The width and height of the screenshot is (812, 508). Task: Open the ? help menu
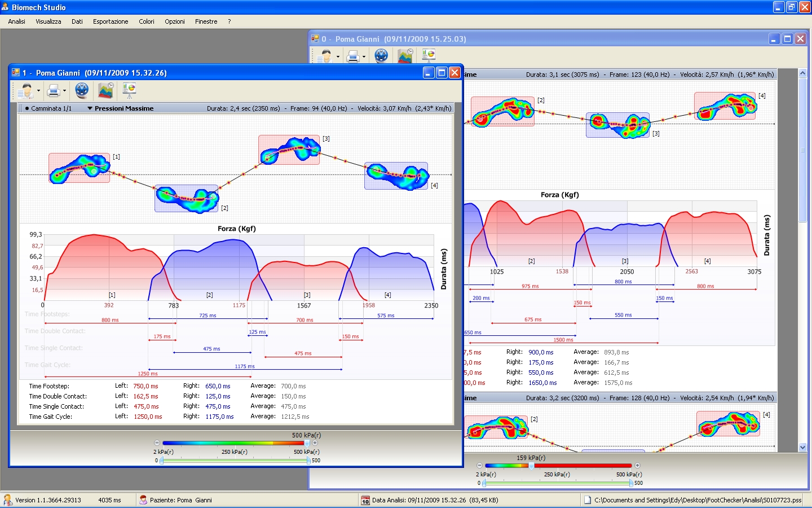pos(229,21)
